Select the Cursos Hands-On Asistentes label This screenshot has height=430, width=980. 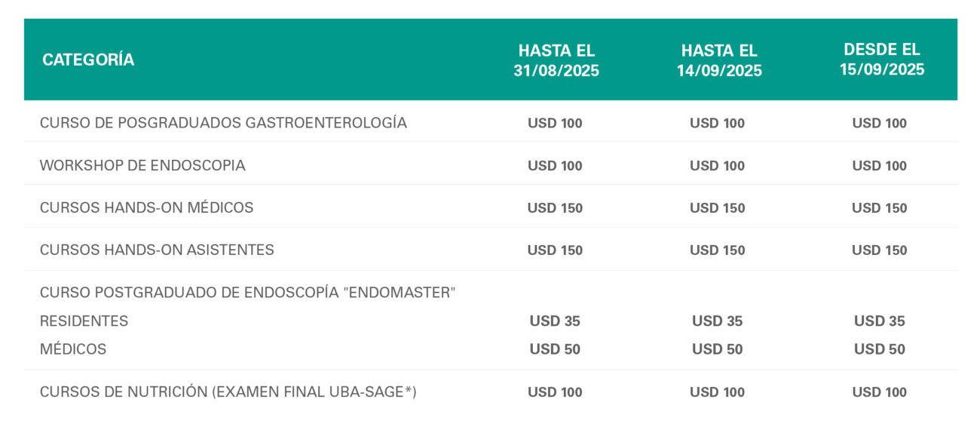point(157,250)
